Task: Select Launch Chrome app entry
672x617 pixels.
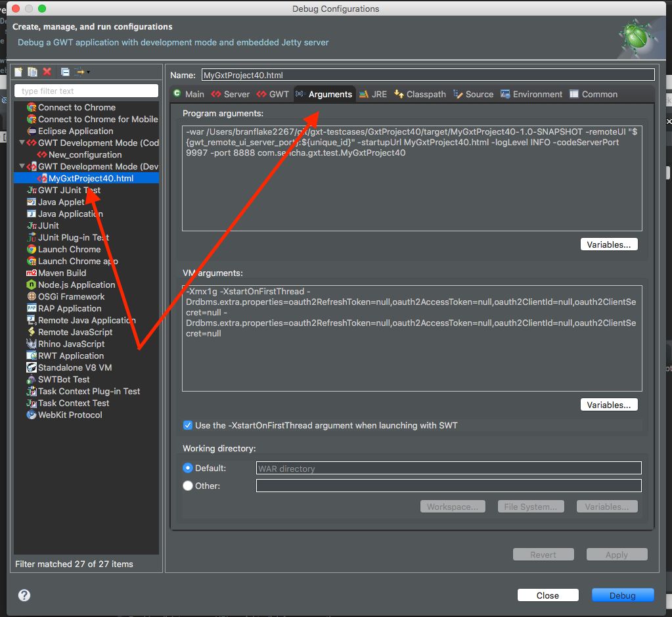Action: coord(78,261)
